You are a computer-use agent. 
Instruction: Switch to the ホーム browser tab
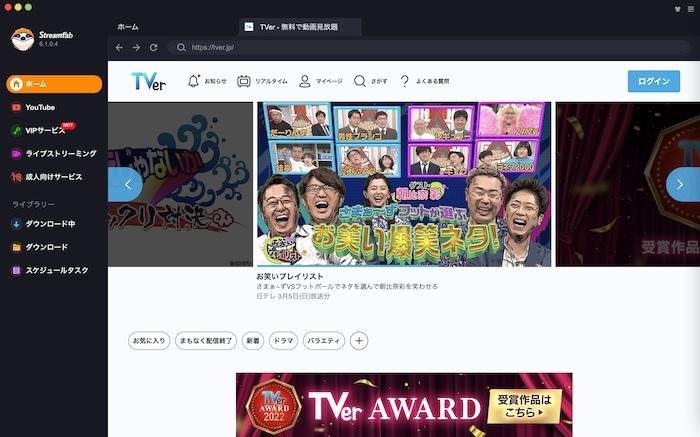tap(128, 27)
